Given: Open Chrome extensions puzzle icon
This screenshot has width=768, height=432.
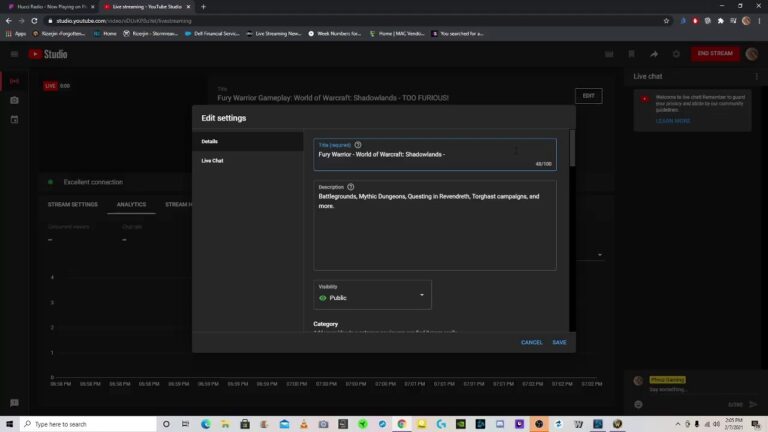Looking at the screenshot, I should (x=720, y=21).
